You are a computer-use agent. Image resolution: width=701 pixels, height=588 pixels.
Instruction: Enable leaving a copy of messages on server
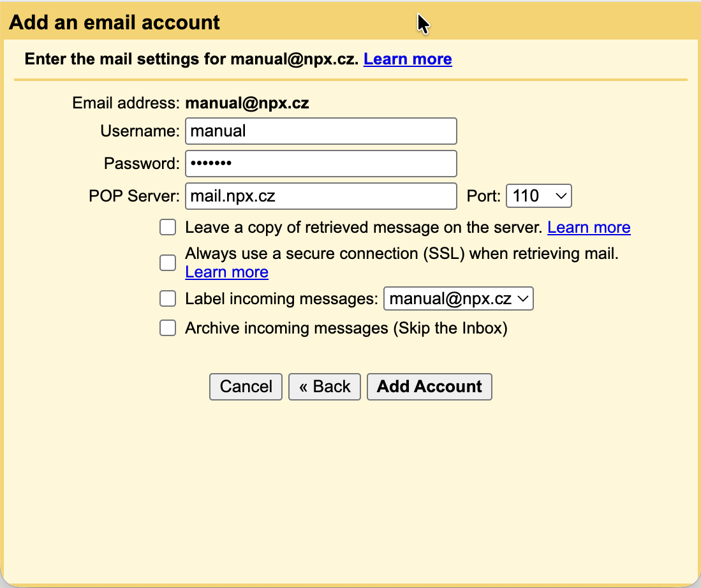168,228
